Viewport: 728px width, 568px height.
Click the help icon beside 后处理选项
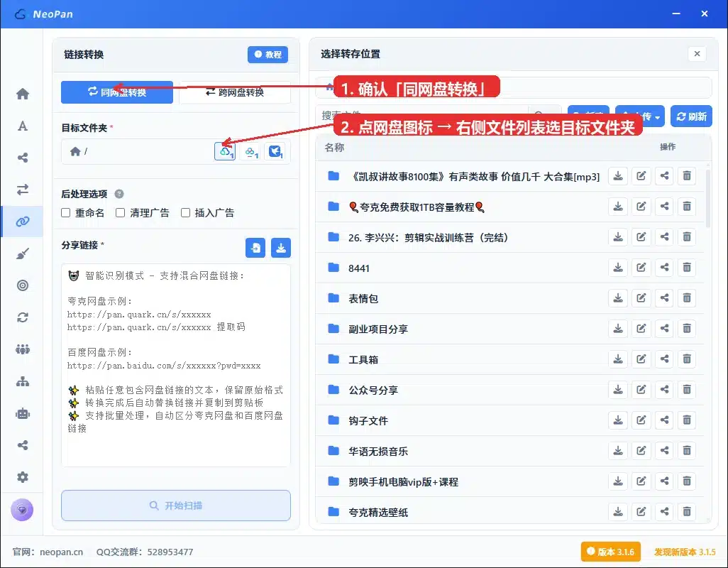point(119,194)
